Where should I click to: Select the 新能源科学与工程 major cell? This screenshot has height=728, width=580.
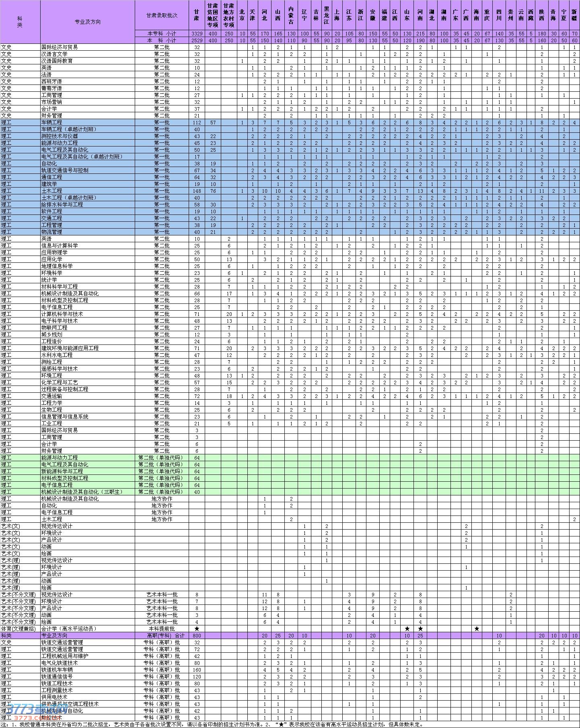(x=62, y=471)
